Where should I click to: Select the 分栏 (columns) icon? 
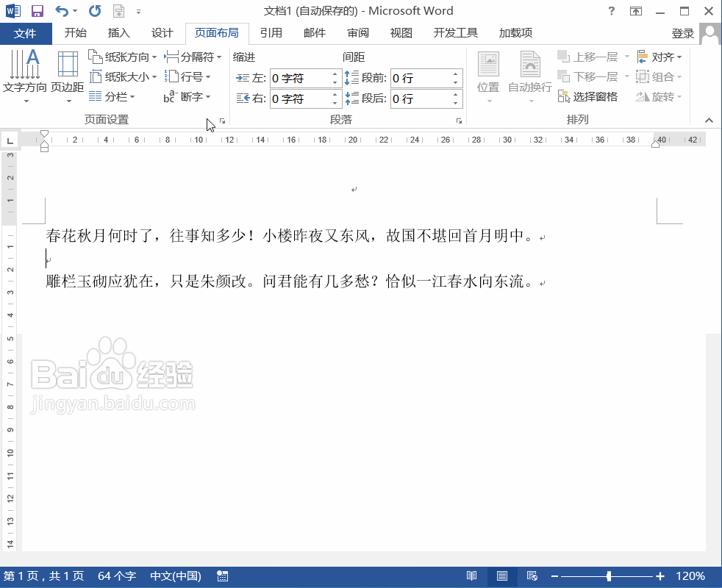pos(109,96)
